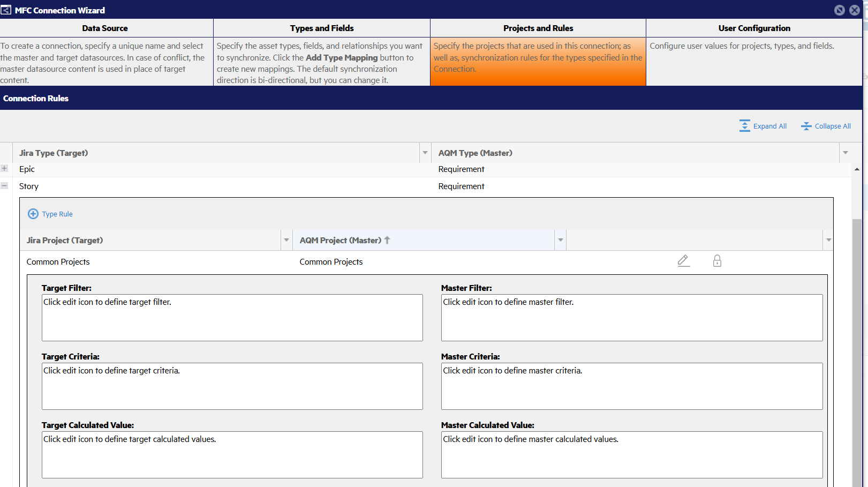868x487 pixels.
Task: Switch to the User Configuration step
Action: click(754, 28)
